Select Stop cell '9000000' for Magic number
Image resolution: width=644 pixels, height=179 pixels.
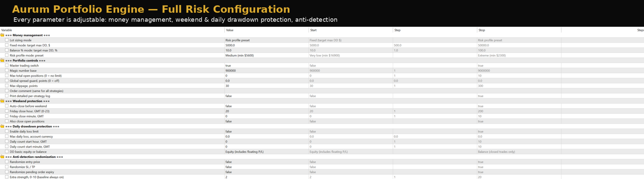coord(519,71)
